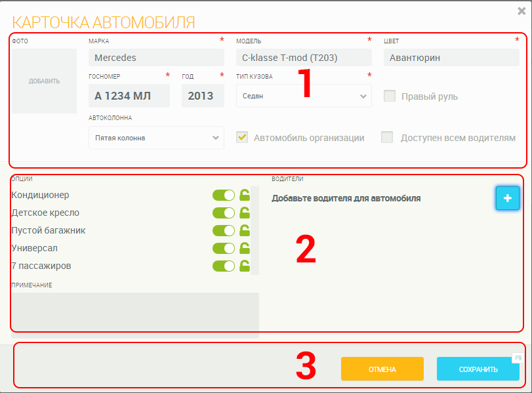Image resolution: width=532 pixels, height=393 pixels.
Task: Turn off the Пустой багажник option
Action: tap(224, 230)
